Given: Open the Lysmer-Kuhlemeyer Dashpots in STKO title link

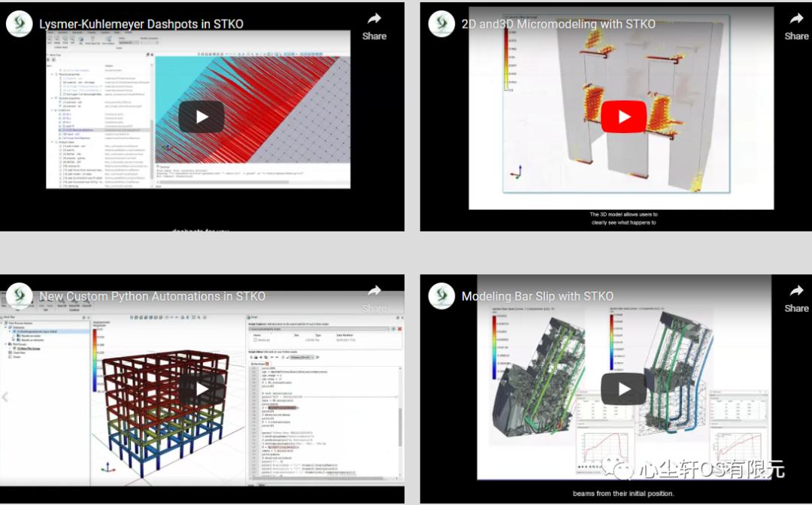Looking at the screenshot, I should [x=141, y=24].
